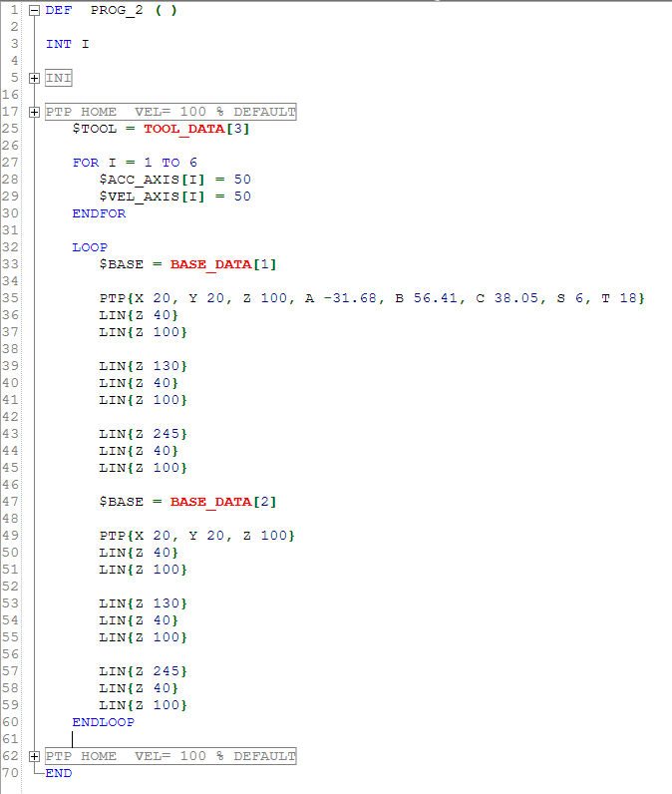This screenshot has height=794, width=672.
Task: Click 'LIN{Z 245}' on line 57
Action: click(144, 671)
